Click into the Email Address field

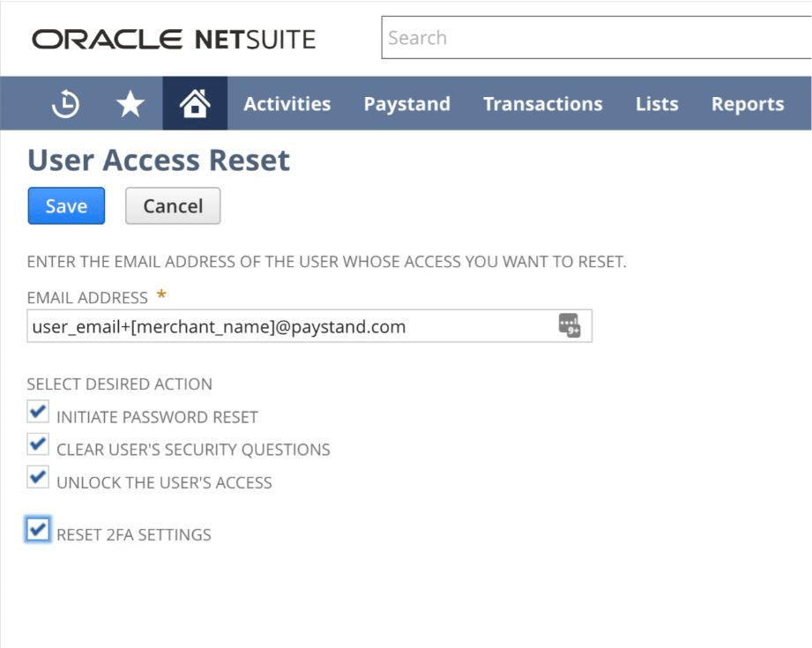coord(309,326)
